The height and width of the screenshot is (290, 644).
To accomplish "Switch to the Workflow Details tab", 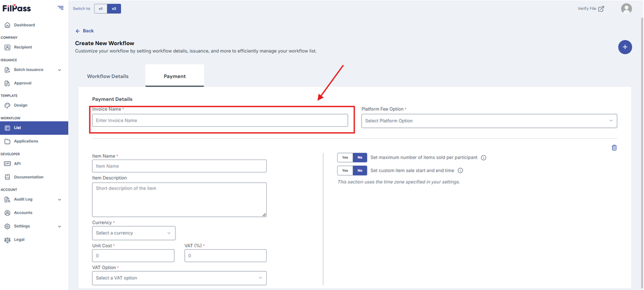I will click(108, 76).
